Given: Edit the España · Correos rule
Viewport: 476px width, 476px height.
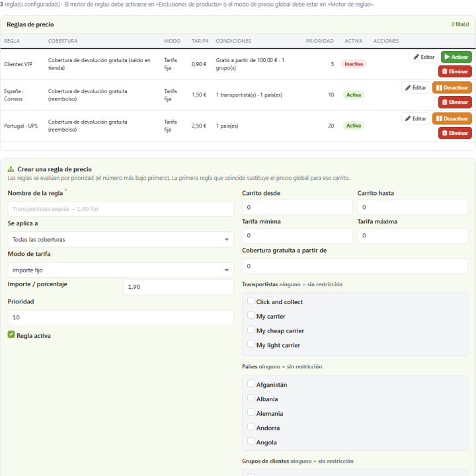Looking at the screenshot, I should [x=416, y=88].
